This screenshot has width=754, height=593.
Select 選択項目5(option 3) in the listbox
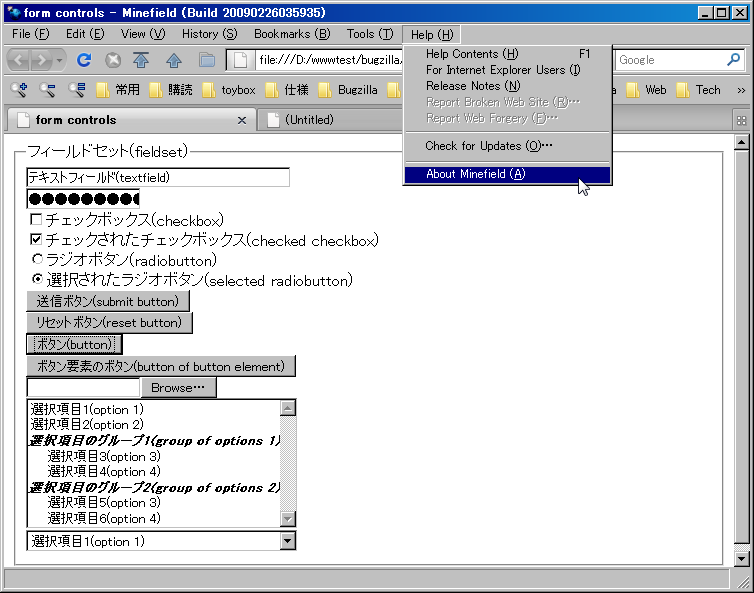pos(154,503)
